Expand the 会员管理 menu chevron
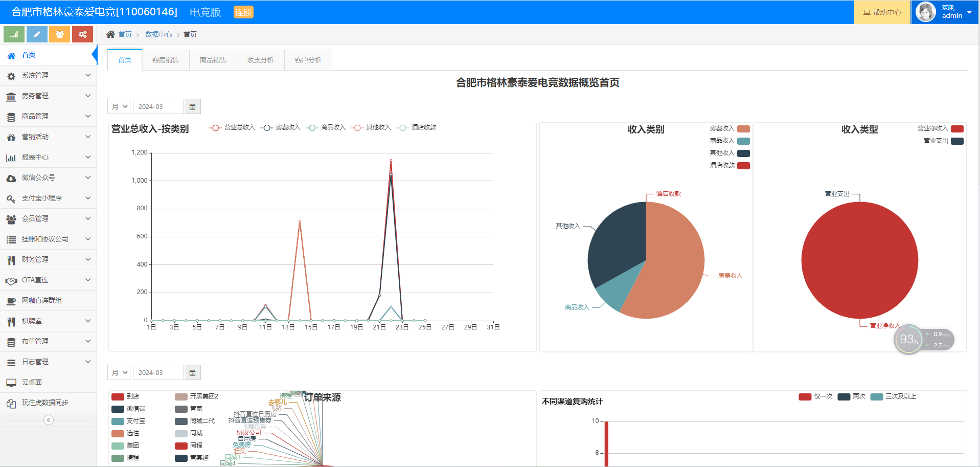The width and height of the screenshot is (980, 467). (88, 218)
